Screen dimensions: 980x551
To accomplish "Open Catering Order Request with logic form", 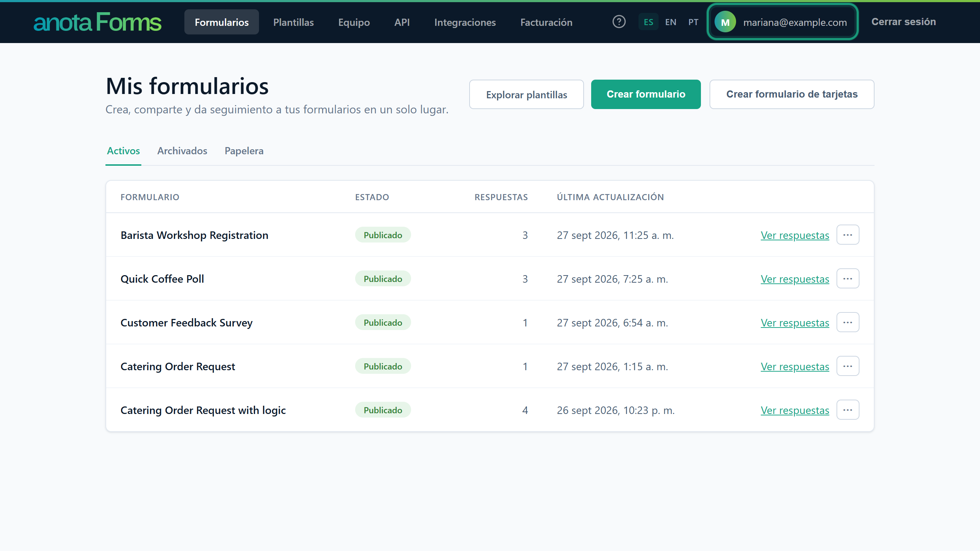I will tap(203, 410).
